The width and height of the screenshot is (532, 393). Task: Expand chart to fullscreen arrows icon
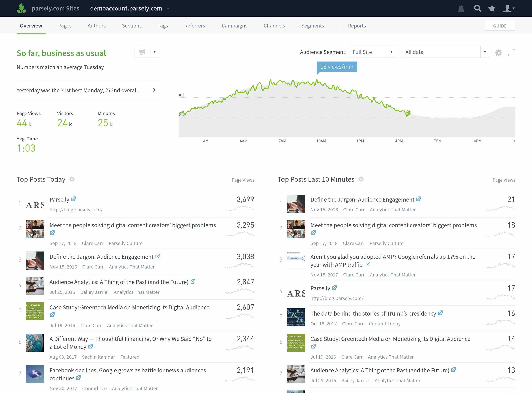(x=512, y=53)
